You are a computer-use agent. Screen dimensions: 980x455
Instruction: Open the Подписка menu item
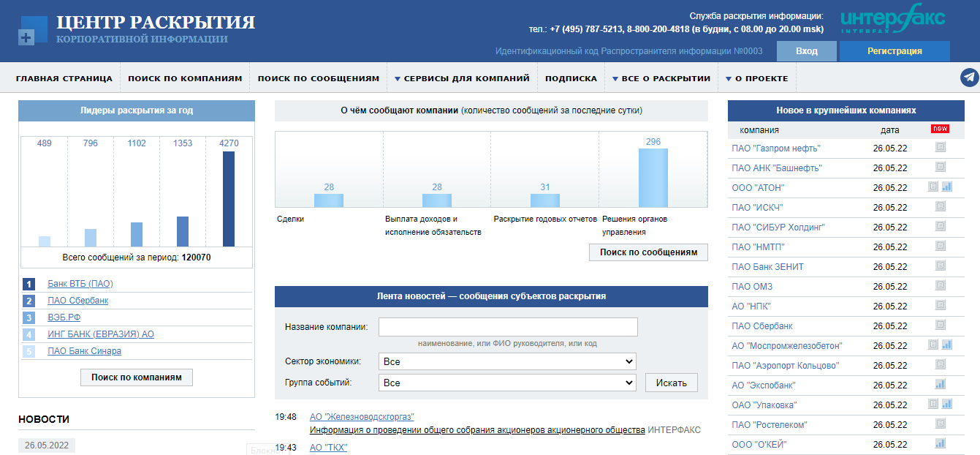571,78
